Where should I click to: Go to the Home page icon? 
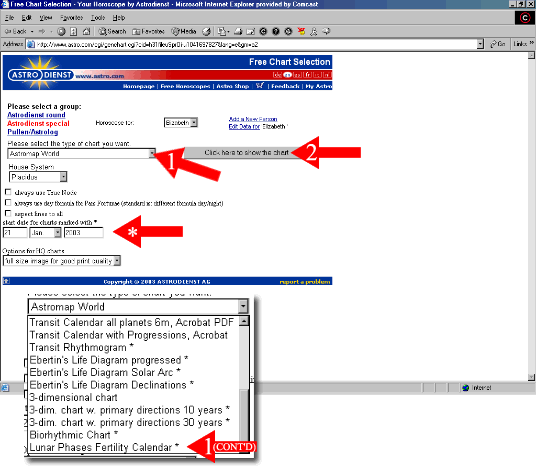coord(86,31)
